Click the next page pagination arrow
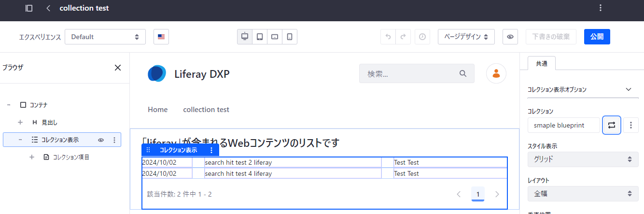The width and height of the screenshot is (644, 214). [x=497, y=194]
